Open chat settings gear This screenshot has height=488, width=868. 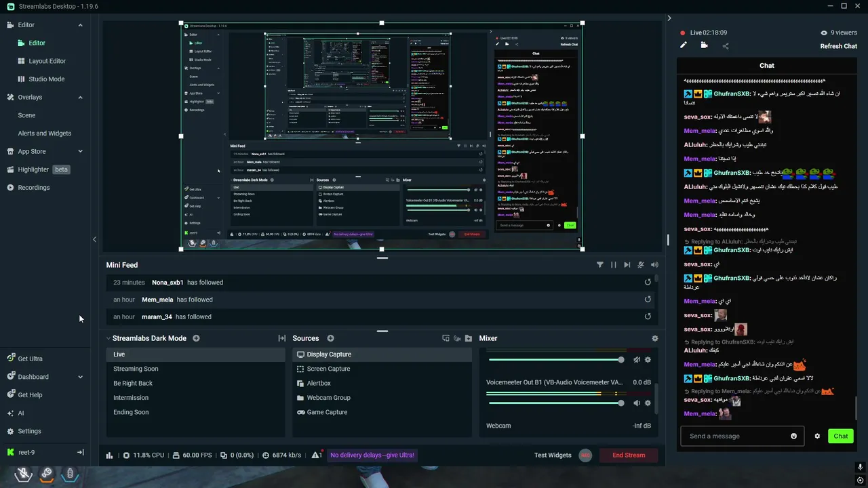click(x=817, y=436)
